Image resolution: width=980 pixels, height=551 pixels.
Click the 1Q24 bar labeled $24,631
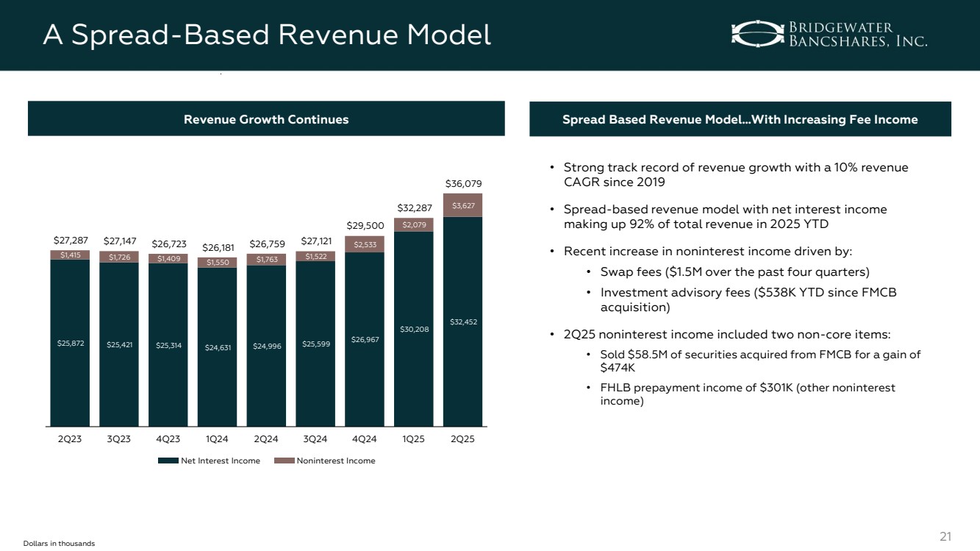(217, 346)
